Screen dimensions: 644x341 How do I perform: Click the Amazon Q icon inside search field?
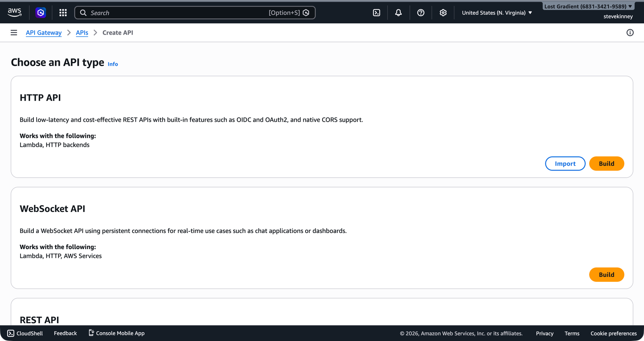coord(306,13)
